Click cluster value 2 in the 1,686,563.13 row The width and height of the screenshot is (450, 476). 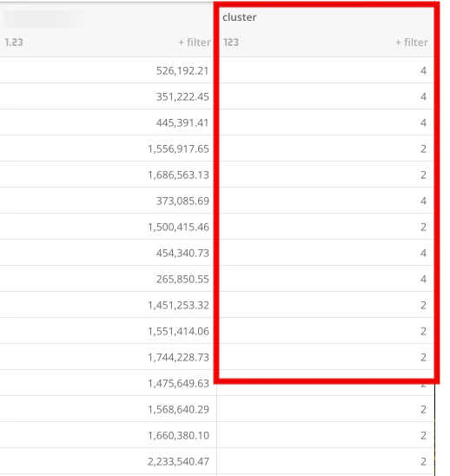[423, 175]
